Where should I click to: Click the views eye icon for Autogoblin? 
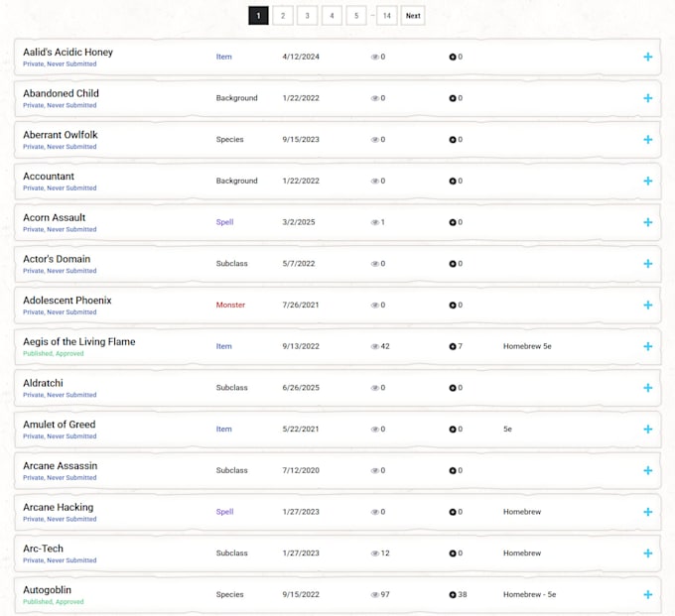coord(374,595)
